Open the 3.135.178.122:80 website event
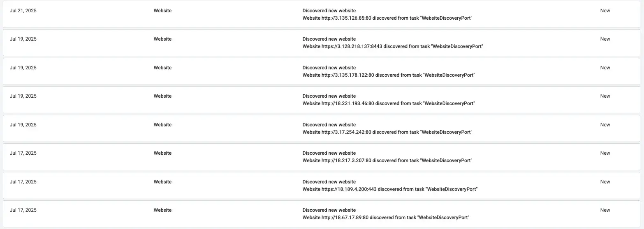Viewport: 644px width, 229px height. (322, 71)
